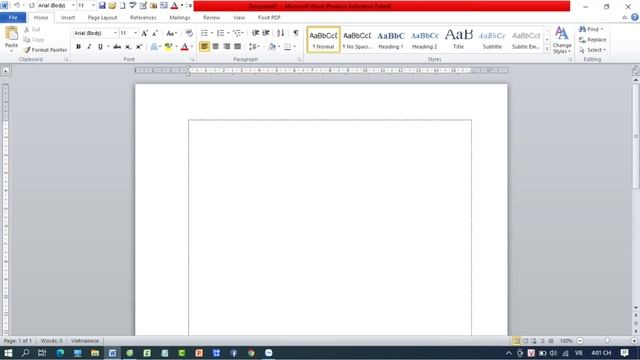Image resolution: width=640 pixels, height=360 pixels.
Task: Click the Clear Formatting icon
Action: 189,33
